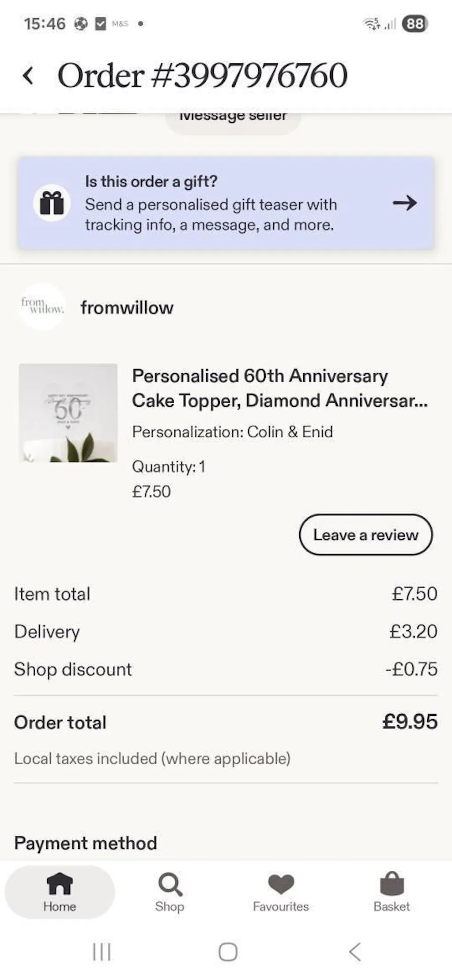Viewport: 452px width, 980px height.
Task: Tap the battery indicator in status bar
Action: tap(415, 24)
